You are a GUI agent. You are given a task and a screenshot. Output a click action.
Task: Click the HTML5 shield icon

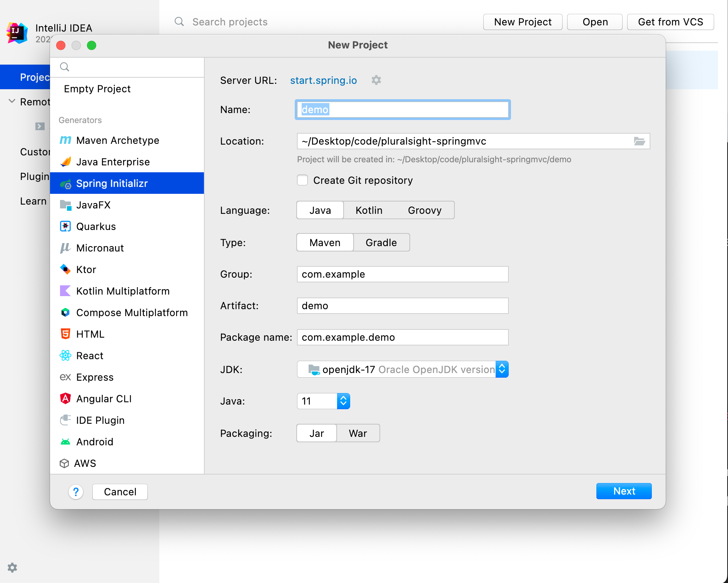click(x=65, y=334)
